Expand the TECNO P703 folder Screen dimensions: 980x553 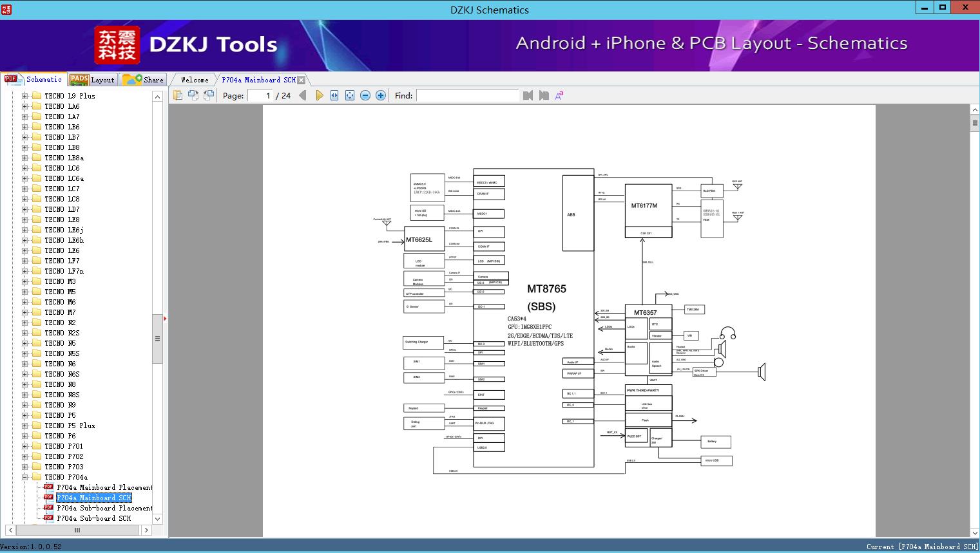(x=24, y=466)
